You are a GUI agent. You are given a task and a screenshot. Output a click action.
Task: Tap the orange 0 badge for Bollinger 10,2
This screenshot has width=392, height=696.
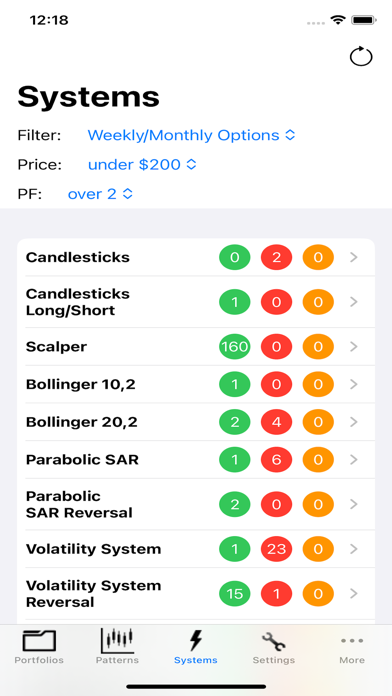pos(318,384)
